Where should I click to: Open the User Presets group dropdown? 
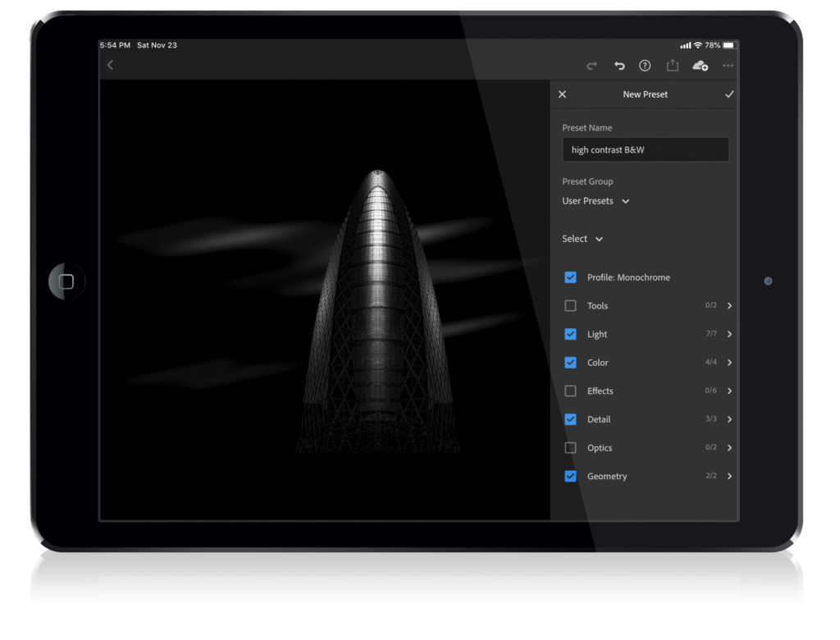coord(596,201)
